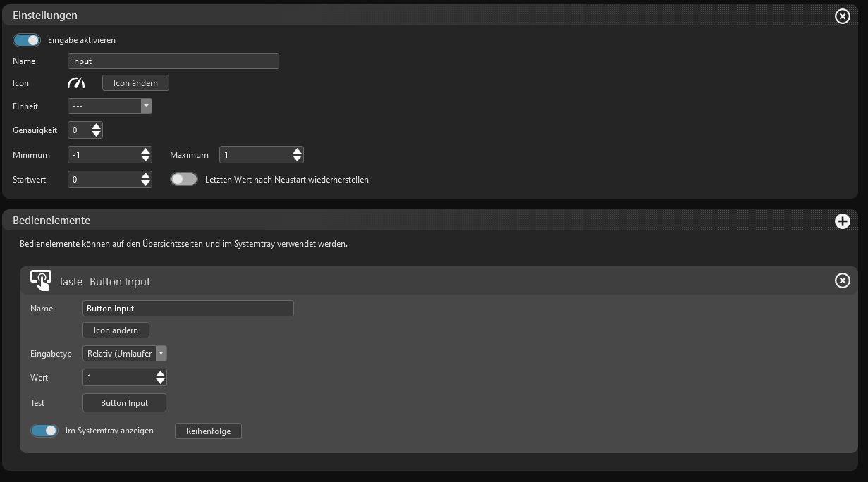Turn off Im Systemtray anzeigen toggle
The height and width of the screenshot is (482, 868).
point(44,431)
